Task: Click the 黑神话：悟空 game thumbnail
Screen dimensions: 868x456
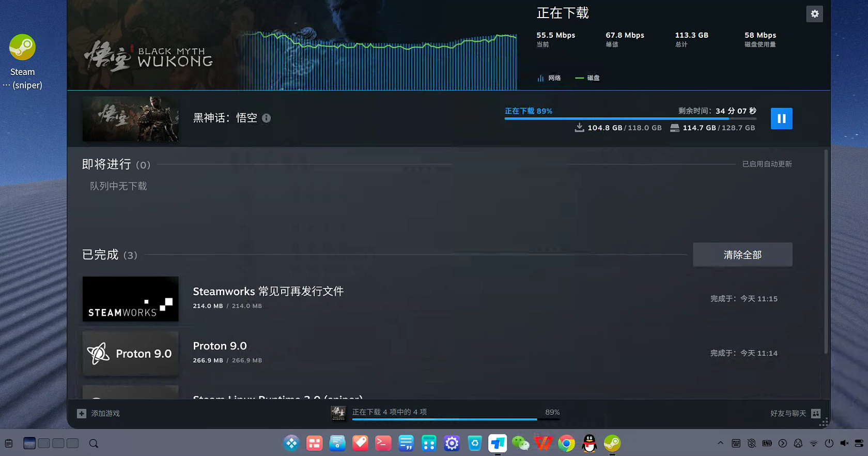Action: [131, 119]
